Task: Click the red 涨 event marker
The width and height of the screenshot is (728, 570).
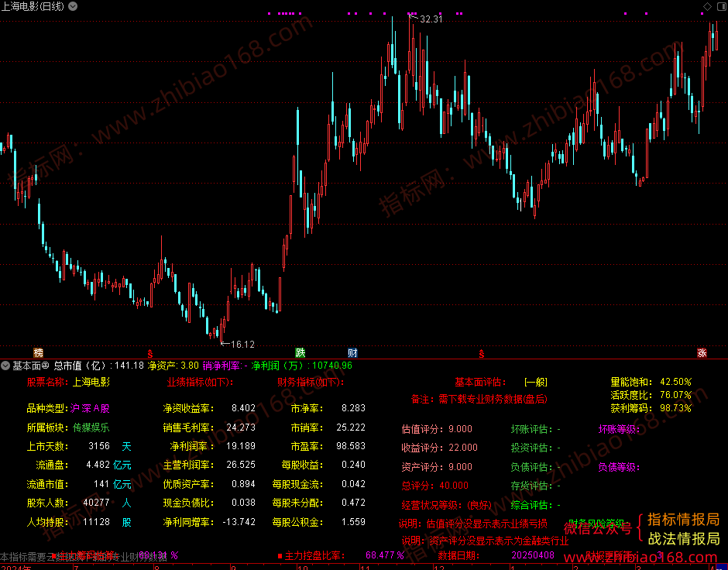Action: 702,353
